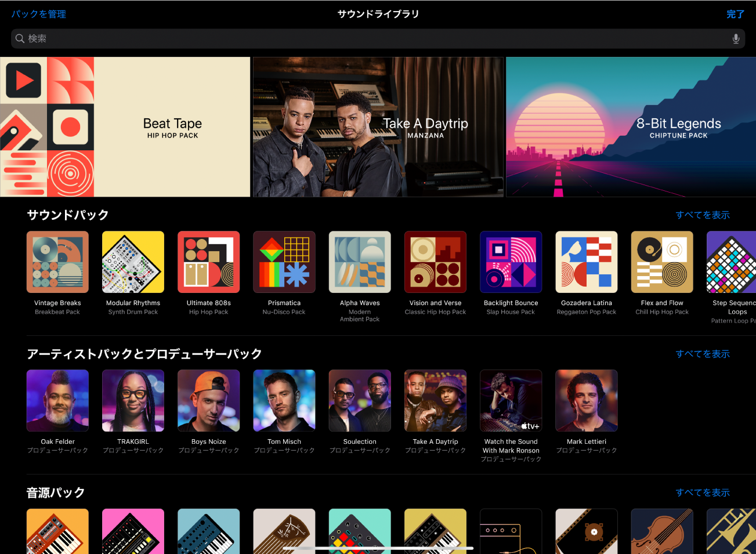Click the Classic Hip Hop Pack subtitle
The image size is (756, 554).
pyautogui.click(x=435, y=312)
